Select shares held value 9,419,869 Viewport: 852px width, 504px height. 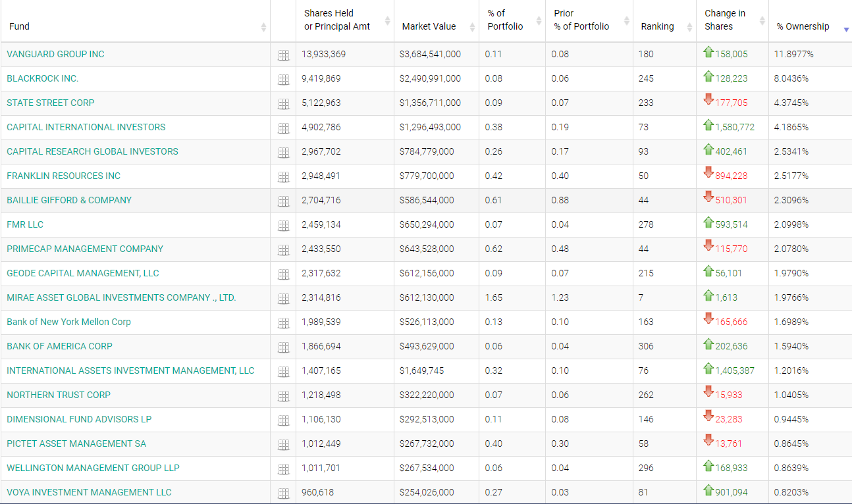point(321,78)
